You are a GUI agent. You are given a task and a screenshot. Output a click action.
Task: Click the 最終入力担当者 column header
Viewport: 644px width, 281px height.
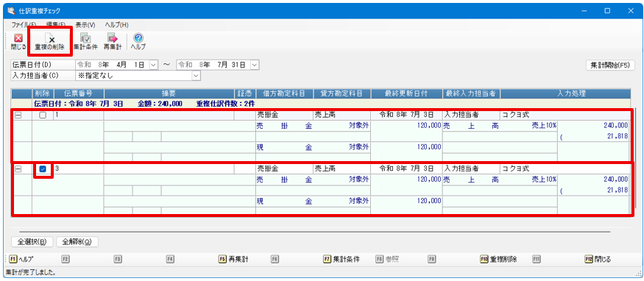coord(471,93)
